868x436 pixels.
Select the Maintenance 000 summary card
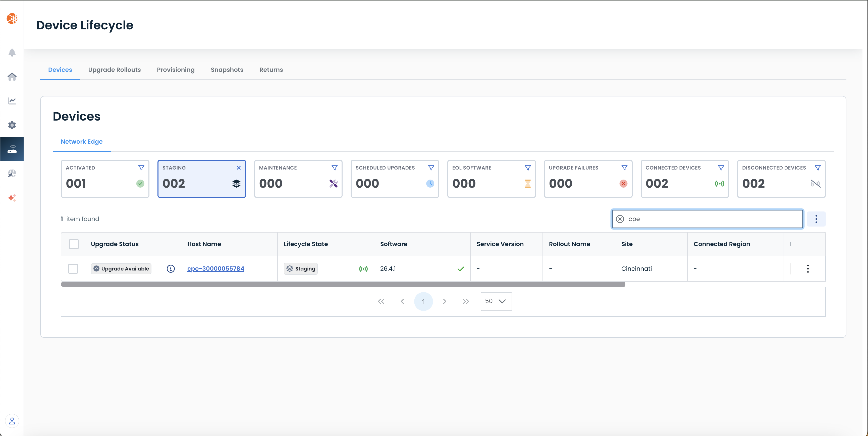298,179
